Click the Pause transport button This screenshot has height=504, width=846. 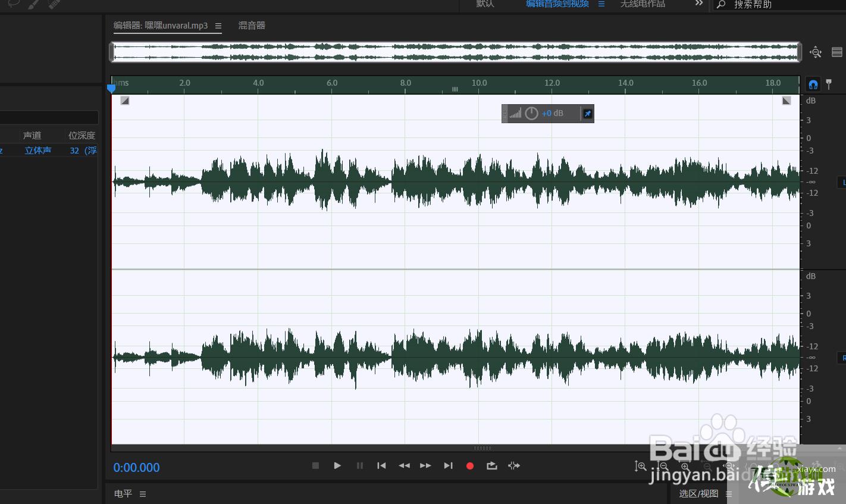(x=360, y=466)
